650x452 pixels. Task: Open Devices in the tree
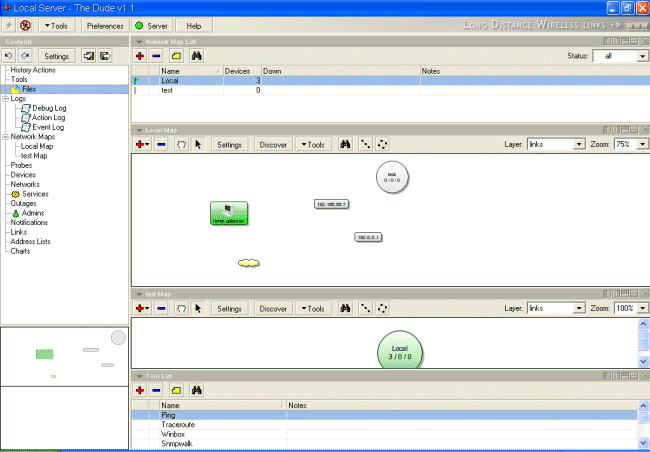(23, 175)
